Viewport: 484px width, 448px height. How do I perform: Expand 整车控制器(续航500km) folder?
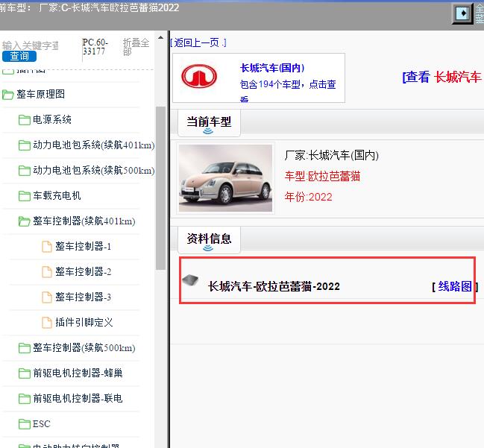[84, 348]
